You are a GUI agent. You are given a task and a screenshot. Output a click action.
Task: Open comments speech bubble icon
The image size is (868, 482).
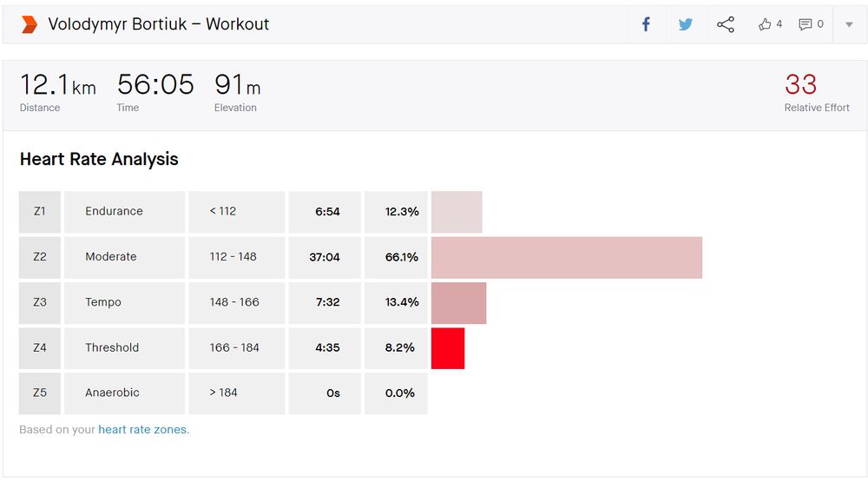(805, 24)
